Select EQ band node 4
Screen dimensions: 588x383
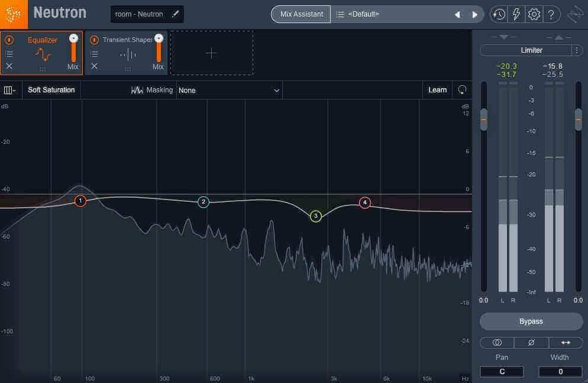(364, 202)
